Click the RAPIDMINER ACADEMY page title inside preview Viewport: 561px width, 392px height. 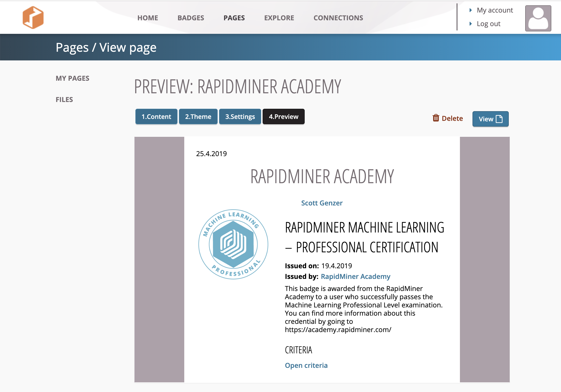pos(322,176)
